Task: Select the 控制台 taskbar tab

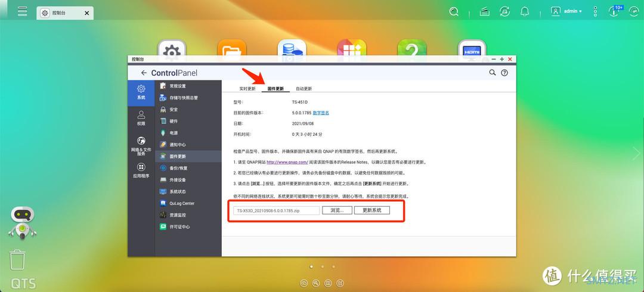Action: pyautogui.click(x=65, y=13)
